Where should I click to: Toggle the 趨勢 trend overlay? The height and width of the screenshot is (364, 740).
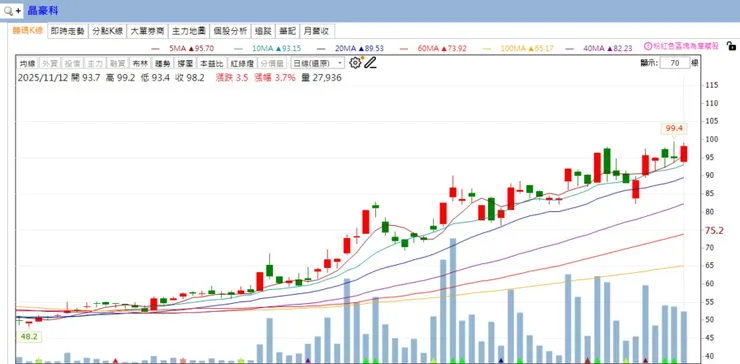(163, 63)
